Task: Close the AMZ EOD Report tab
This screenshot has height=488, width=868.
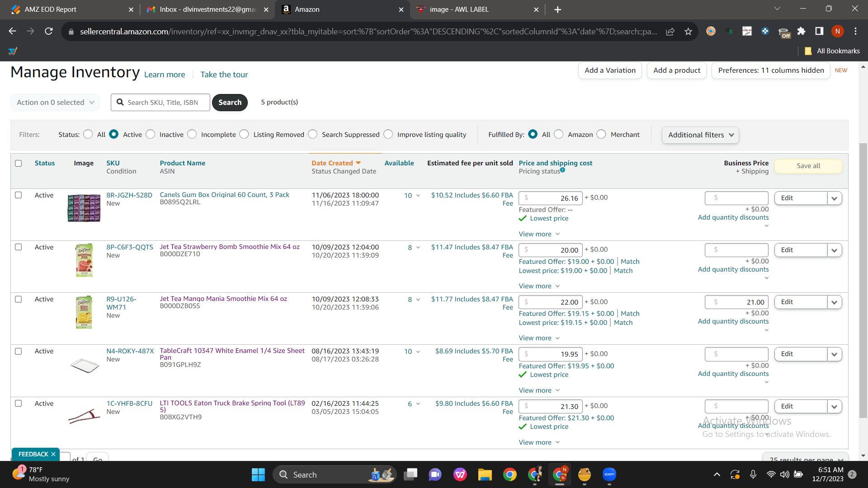Action: [131, 9]
